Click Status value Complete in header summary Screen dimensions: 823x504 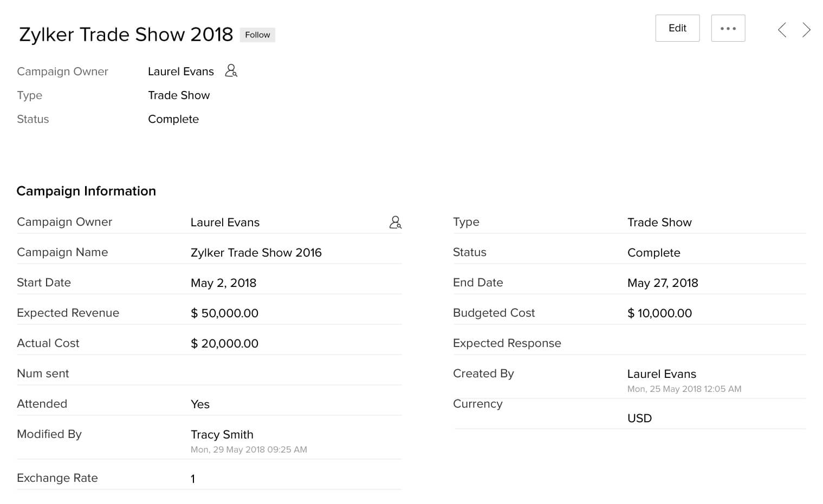(173, 119)
